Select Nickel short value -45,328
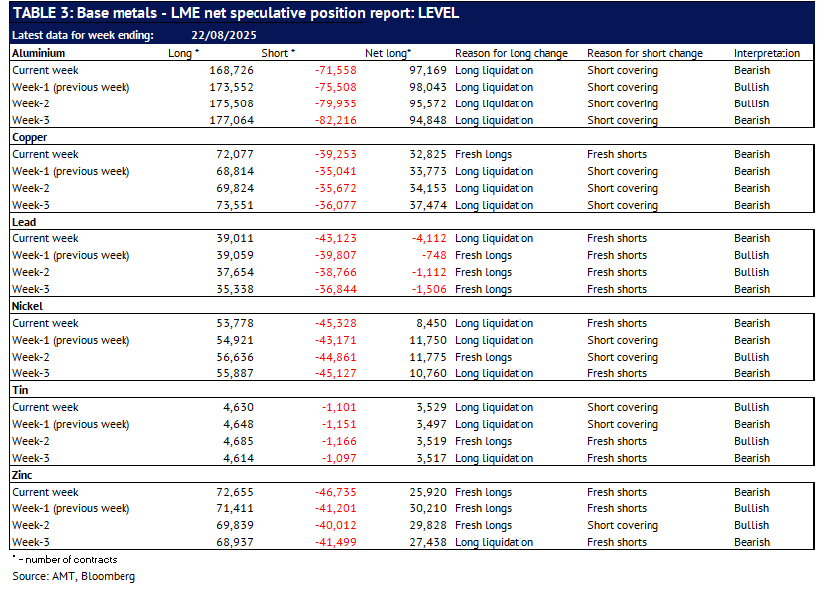 click(x=336, y=323)
